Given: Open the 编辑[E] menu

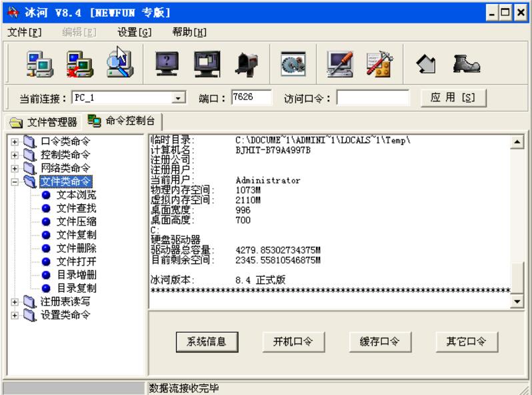Looking at the screenshot, I should 79,32.
